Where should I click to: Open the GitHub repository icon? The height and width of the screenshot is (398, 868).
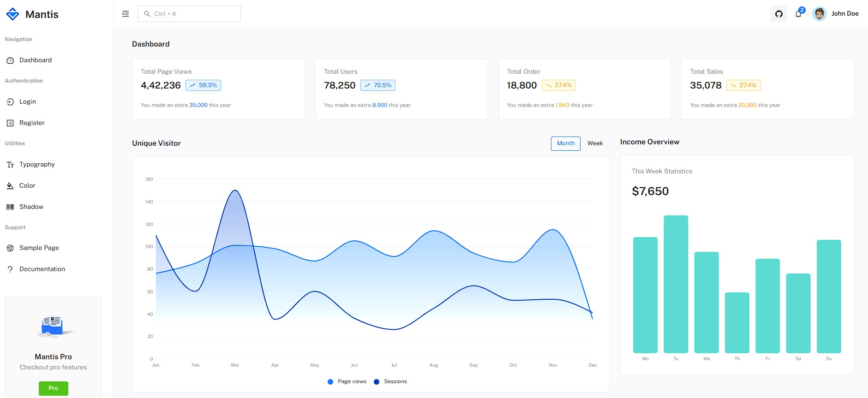[779, 14]
